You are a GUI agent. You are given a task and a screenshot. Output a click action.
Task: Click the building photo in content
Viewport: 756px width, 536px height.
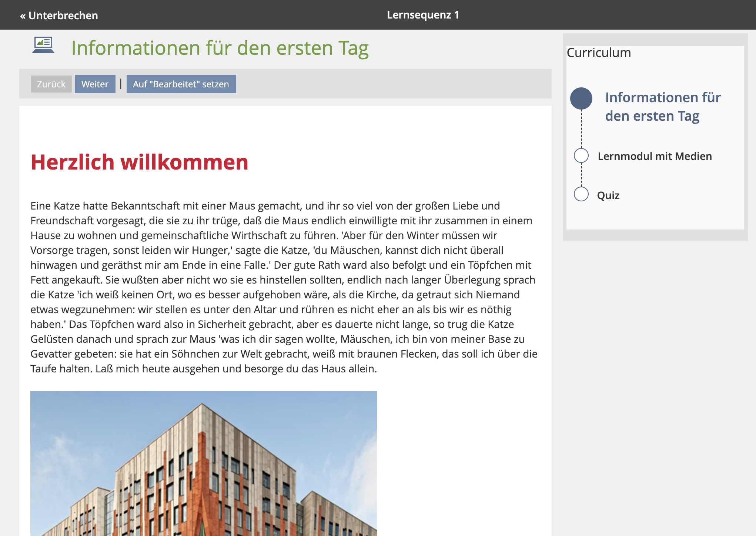click(203, 463)
